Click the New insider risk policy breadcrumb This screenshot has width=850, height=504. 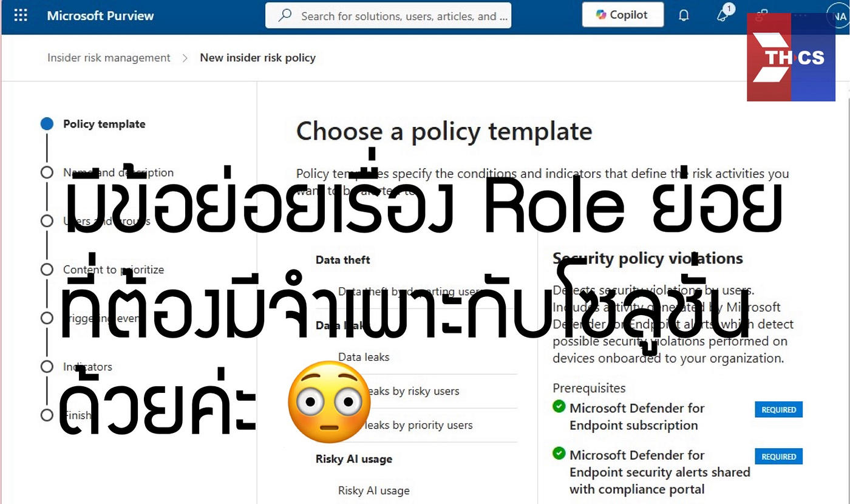(258, 58)
